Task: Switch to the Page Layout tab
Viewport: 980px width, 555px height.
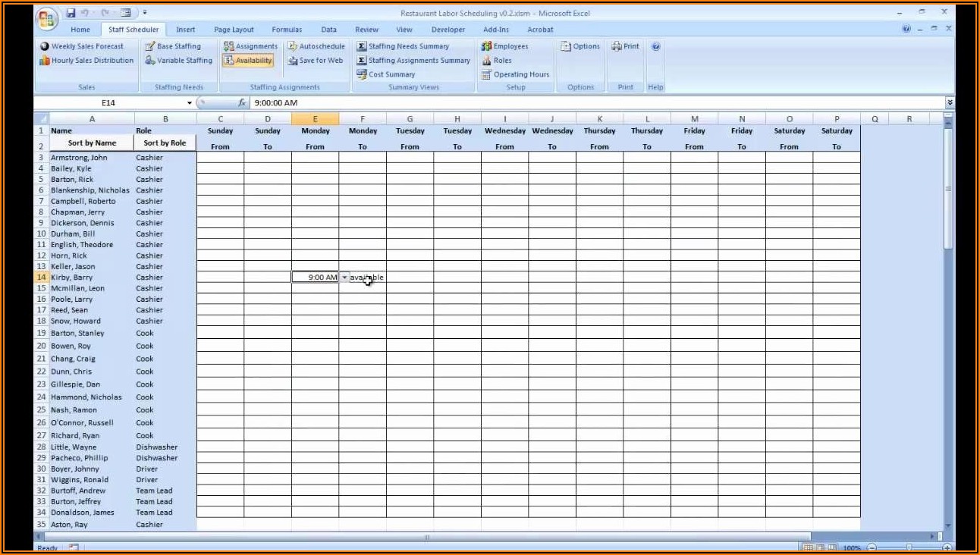Action: [234, 30]
